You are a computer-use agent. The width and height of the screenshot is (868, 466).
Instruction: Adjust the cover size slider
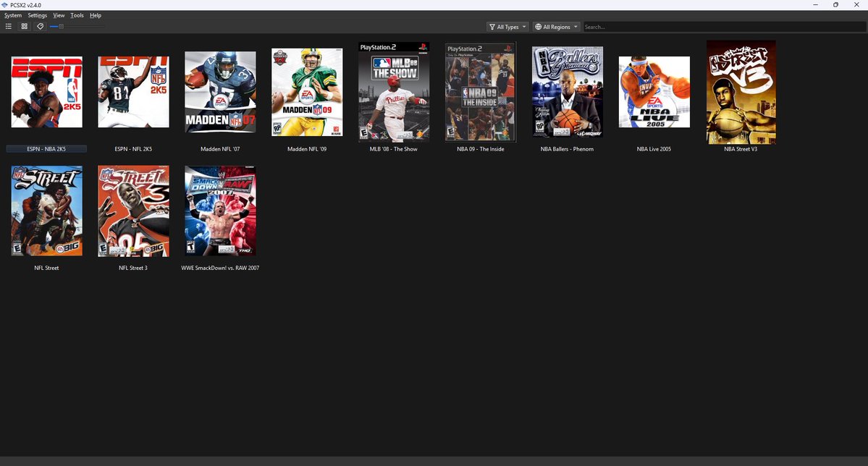[x=77, y=27]
